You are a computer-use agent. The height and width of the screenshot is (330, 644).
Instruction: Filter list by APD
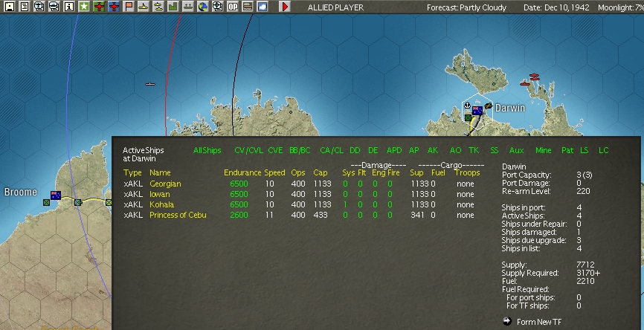(x=394, y=151)
